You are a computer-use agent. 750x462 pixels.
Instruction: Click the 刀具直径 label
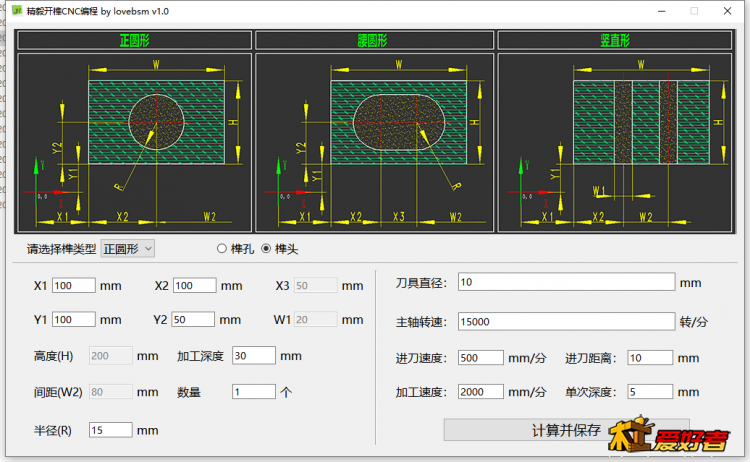coord(421,283)
